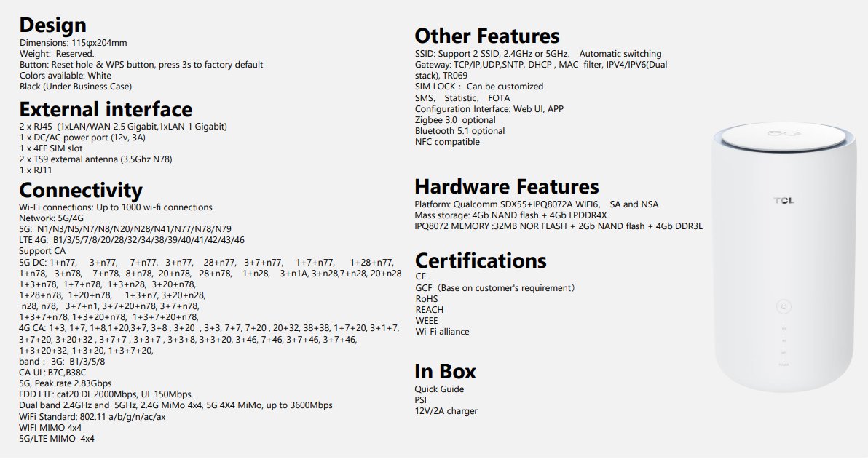Click the "Black (Under Business Case)" line
This screenshot has width=868, height=462.
click(x=76, y=87)
